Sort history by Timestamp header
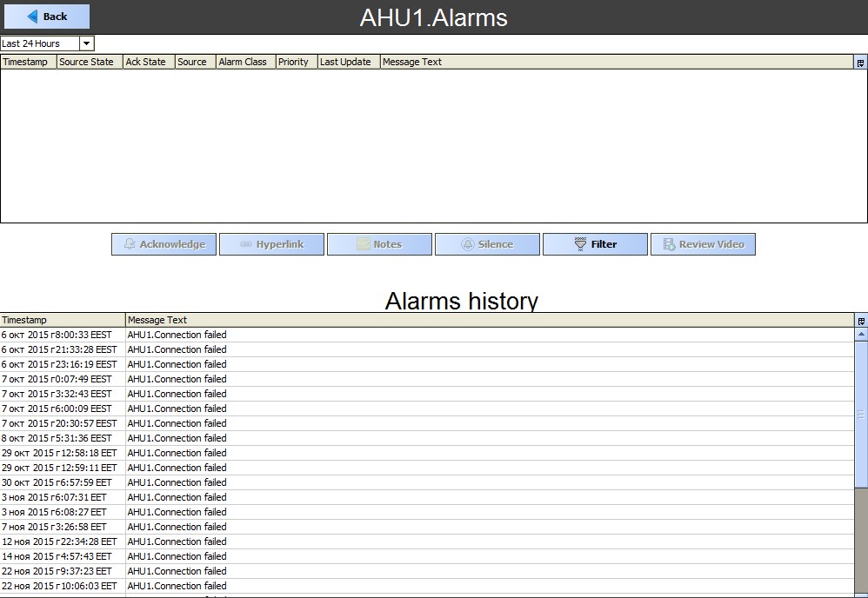Image resolution: width=868 pixels, height=598 pixels. [63, 320]
